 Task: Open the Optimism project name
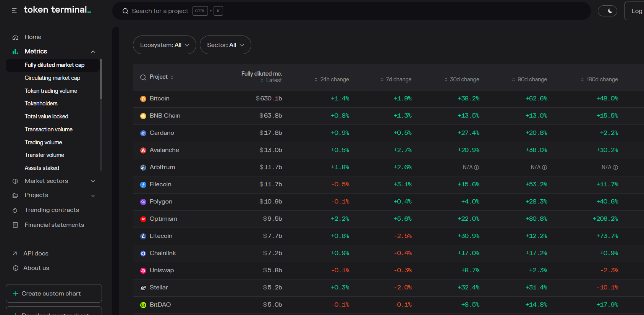pos(163,219)
